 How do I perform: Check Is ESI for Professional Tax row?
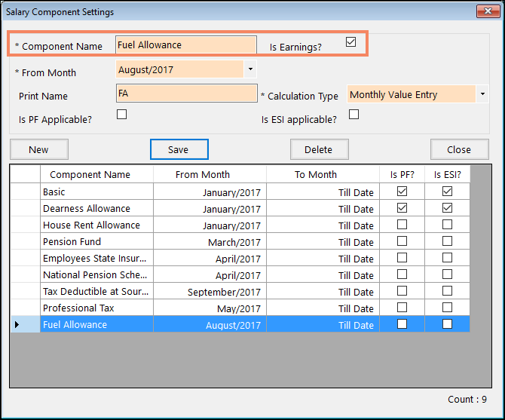point(447,308)
